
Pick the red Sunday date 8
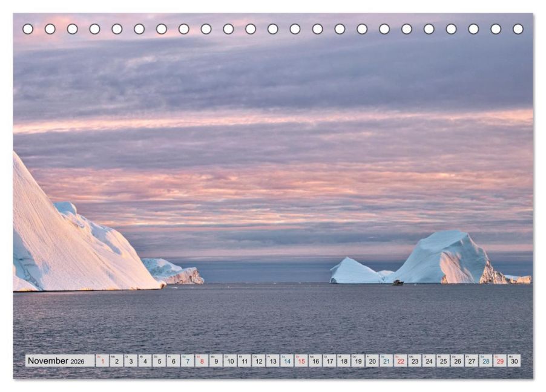202,361
